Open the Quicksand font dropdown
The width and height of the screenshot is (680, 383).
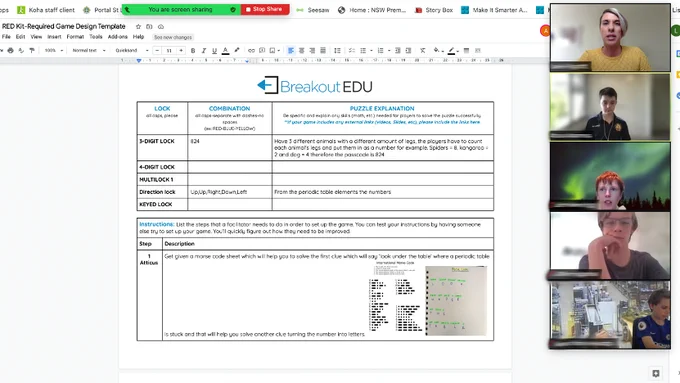(132, 51)
